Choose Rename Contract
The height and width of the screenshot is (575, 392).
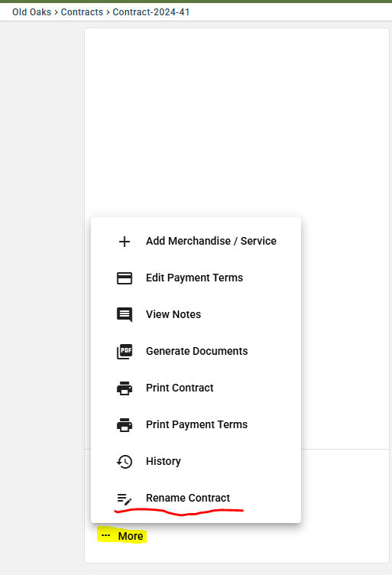pos(196,498)
